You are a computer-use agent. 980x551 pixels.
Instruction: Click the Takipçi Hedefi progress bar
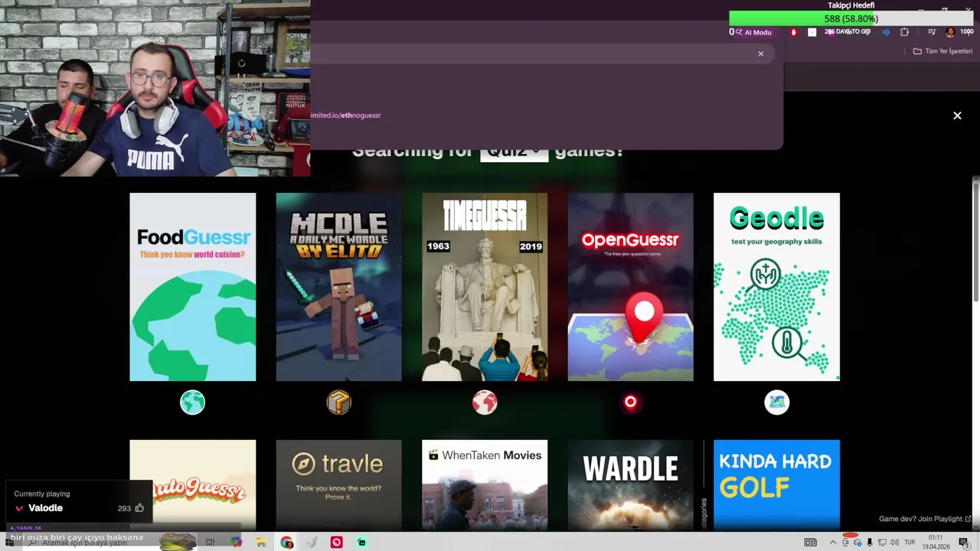coord(851,18)
